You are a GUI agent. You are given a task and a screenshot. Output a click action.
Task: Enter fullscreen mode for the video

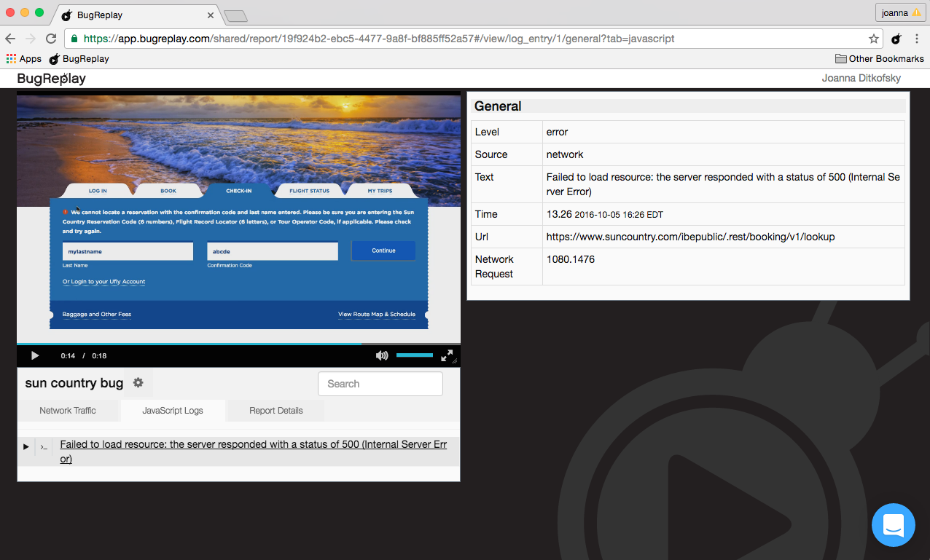point(448,355)
